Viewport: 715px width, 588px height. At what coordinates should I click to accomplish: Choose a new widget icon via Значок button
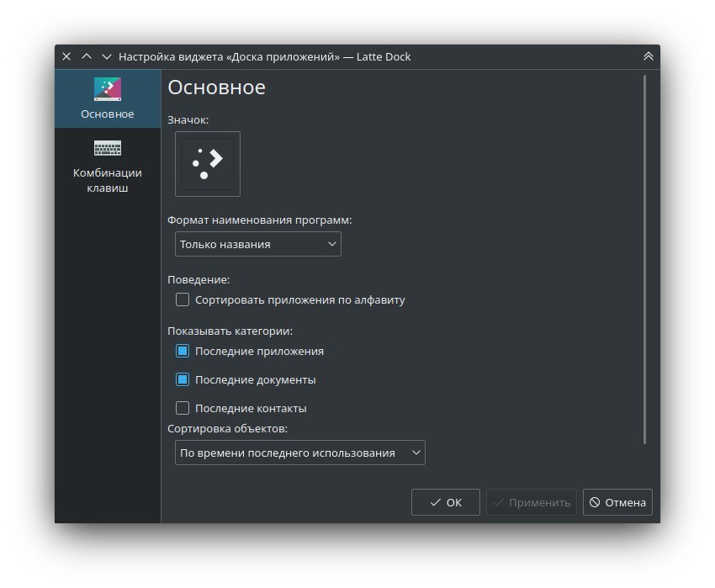click(x=208, y=164)
